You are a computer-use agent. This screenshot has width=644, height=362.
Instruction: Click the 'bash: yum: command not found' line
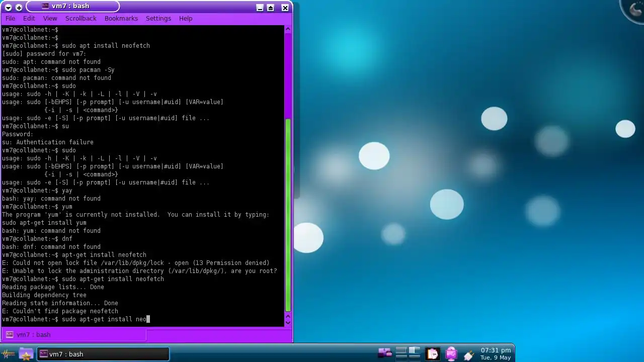coord(51,231)
